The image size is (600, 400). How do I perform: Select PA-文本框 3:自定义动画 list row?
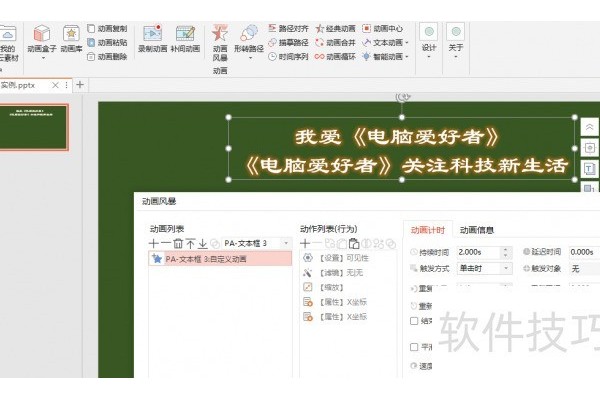click(x=220, y=259)
